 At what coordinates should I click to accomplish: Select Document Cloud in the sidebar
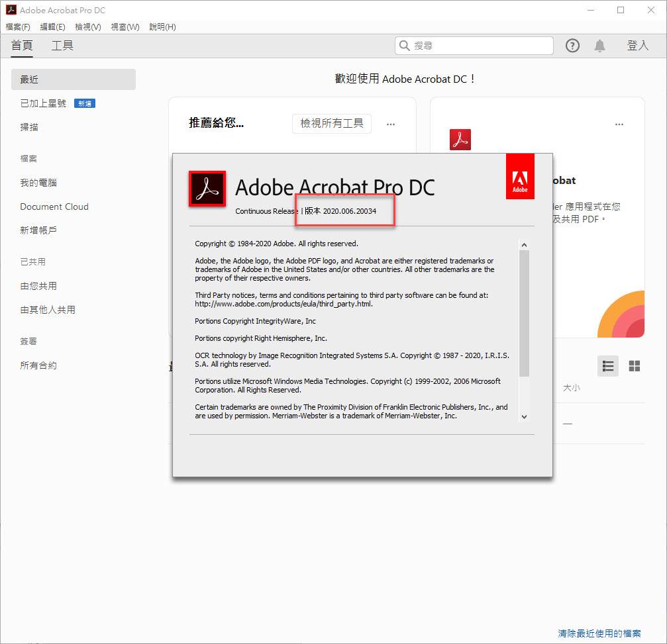tap(54, 207)
